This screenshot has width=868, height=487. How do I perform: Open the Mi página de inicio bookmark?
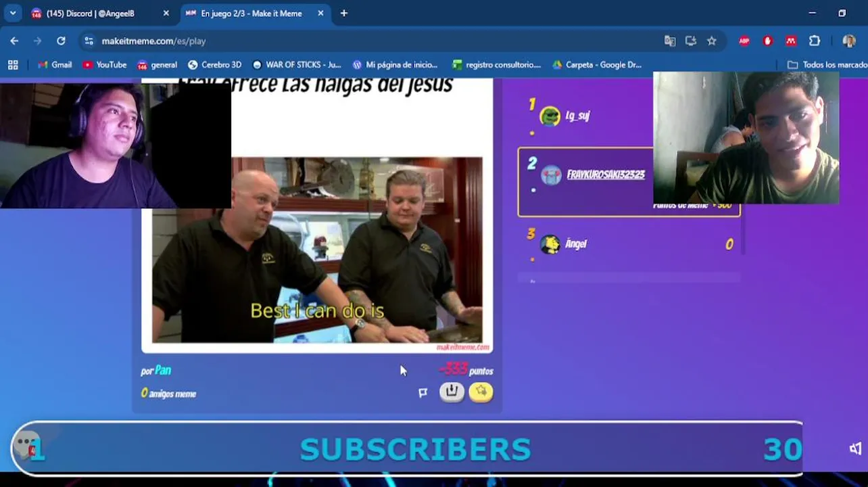coord(395,65)
